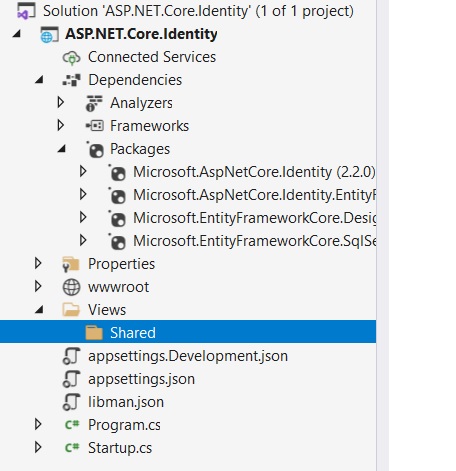
Task: Click the Packages folder icon
Action: [95, 149]
